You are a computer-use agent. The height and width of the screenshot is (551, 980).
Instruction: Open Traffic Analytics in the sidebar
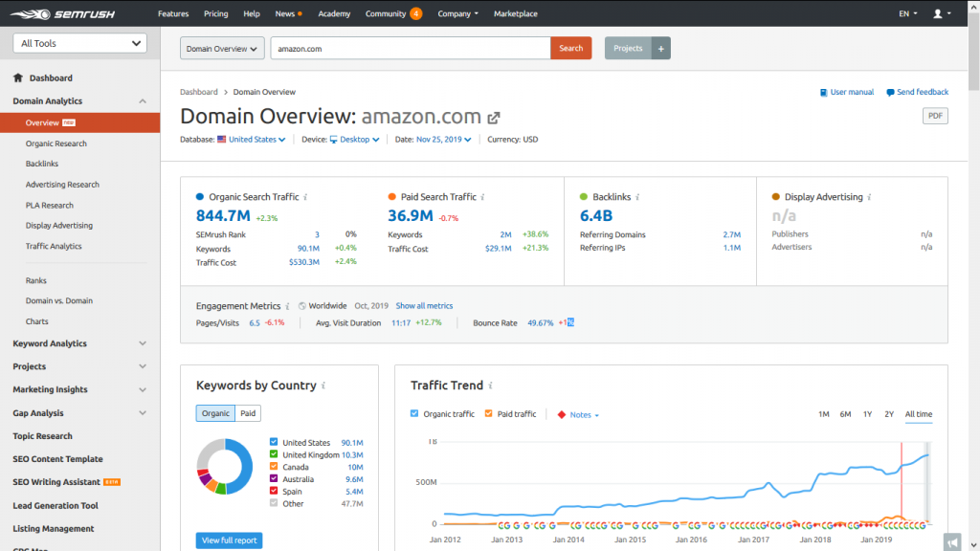click(54, 246)
